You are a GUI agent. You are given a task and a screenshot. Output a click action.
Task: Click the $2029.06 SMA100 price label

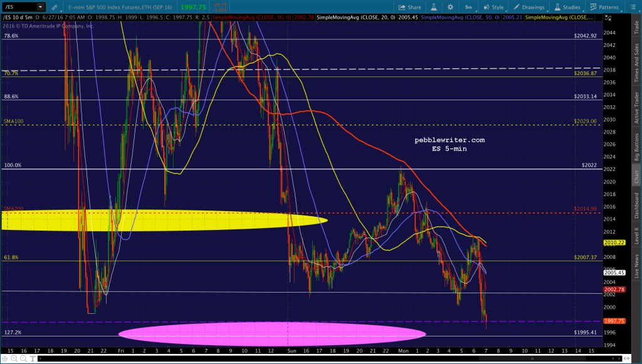[585, 121]
